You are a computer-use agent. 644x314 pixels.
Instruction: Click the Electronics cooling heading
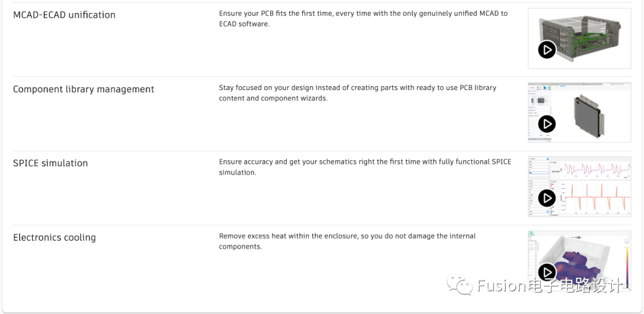point(54,238)
